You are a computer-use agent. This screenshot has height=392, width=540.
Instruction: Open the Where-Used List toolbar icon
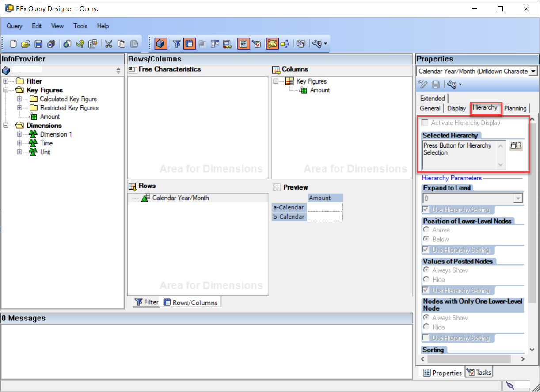point(285,44)
